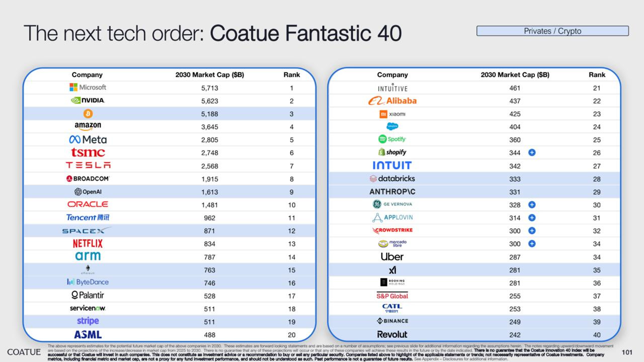Viewport: 644px width, 362px height.
Task: Click the Spotify logo
Action: tap(392, 139)
